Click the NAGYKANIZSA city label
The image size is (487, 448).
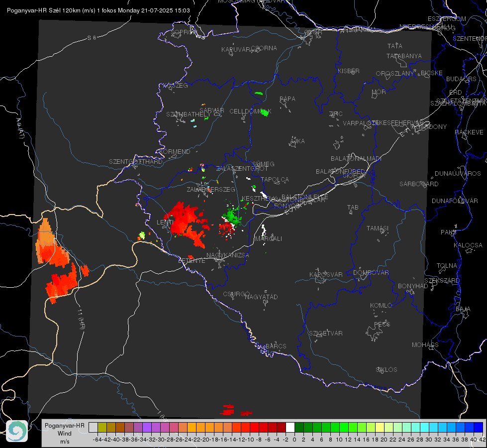pos(228,255)
